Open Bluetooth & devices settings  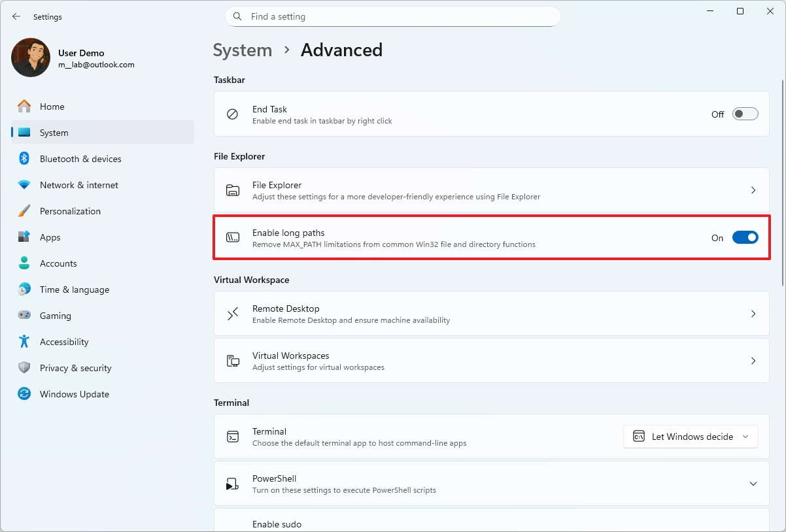click(80, 158)
